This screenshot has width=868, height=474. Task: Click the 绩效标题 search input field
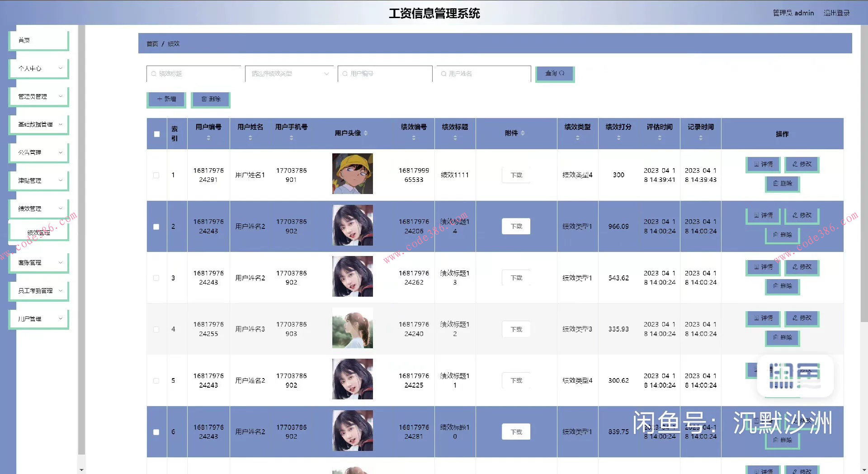[194, 73]
